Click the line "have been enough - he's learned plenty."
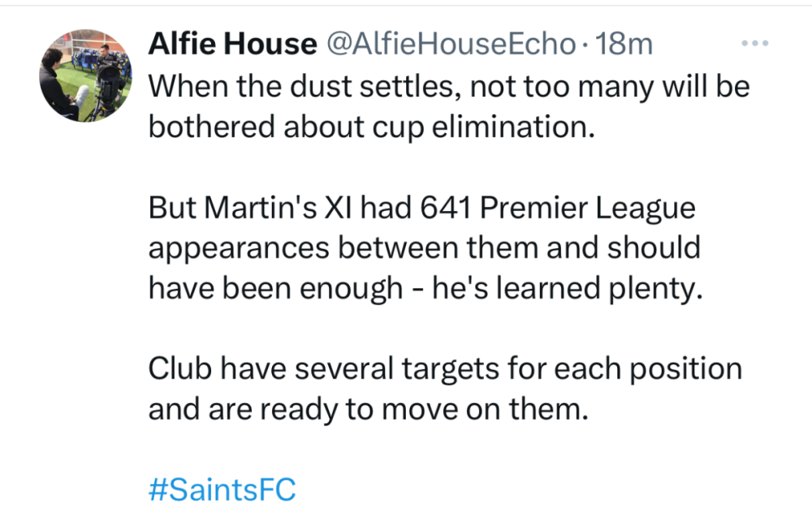Viewport: 812px width, 520px height. click(424, 289)
